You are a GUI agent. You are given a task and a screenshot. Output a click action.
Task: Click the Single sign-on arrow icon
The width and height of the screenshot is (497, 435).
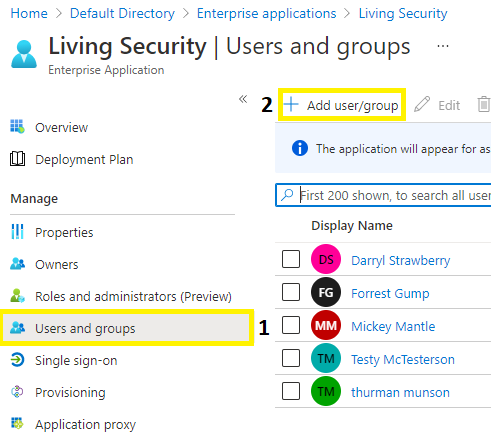pos(17,360)
